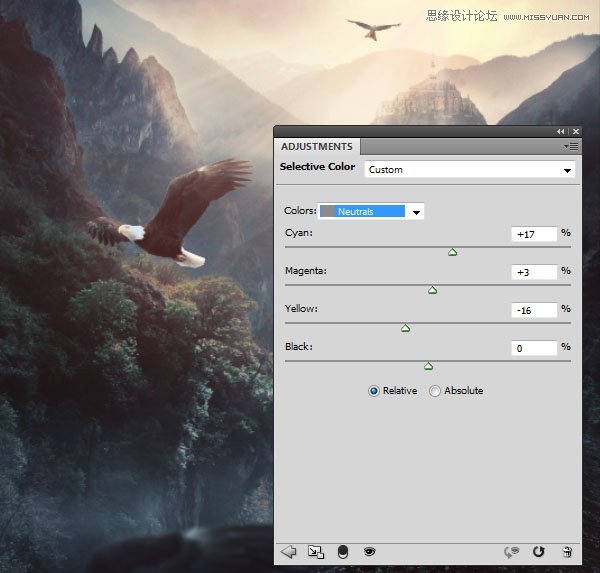Open the Colors Neutrals dropdown
This screenshot has height=573, width=600.
click(371, 211)
